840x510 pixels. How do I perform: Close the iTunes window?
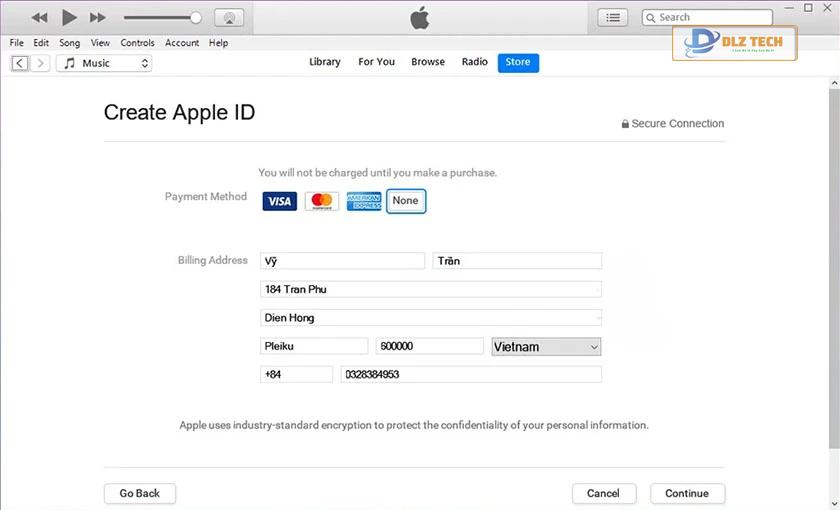coord(827,8)
